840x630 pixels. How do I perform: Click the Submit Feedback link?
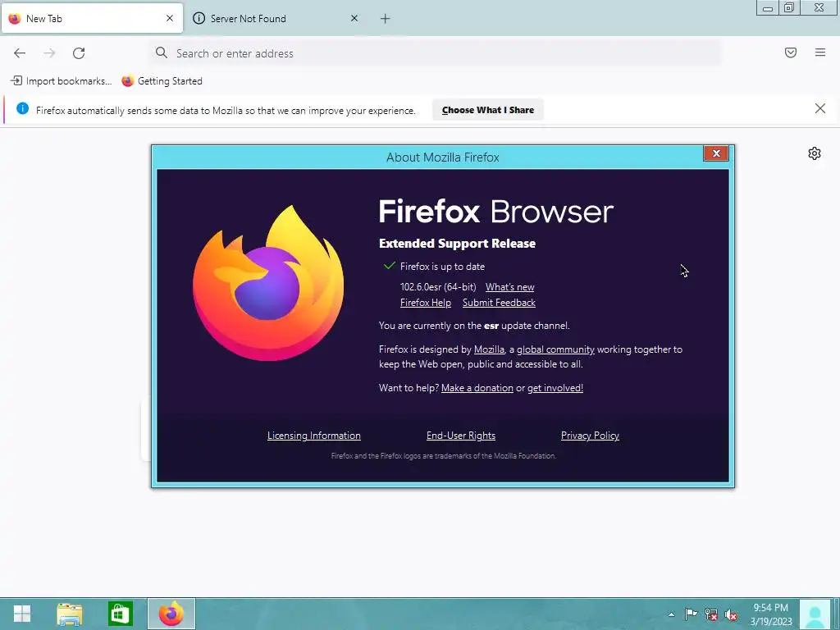499,303
